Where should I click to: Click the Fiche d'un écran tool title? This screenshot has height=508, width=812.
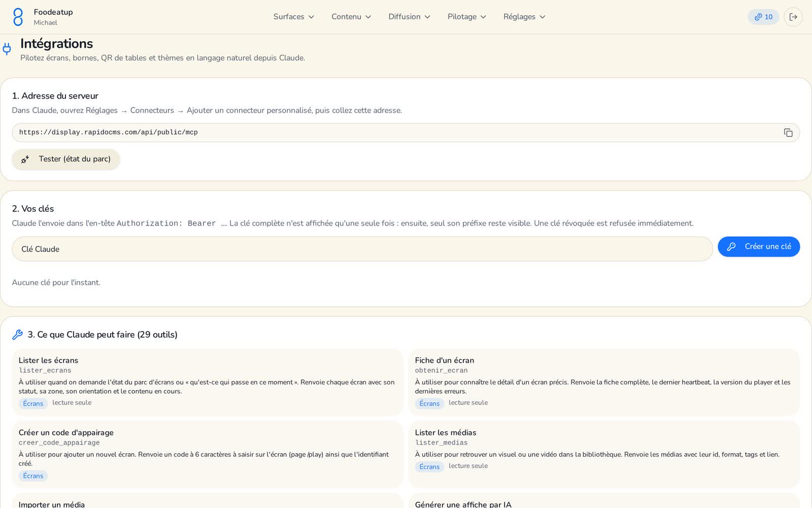pyautogui.click(x=445, y=360)
